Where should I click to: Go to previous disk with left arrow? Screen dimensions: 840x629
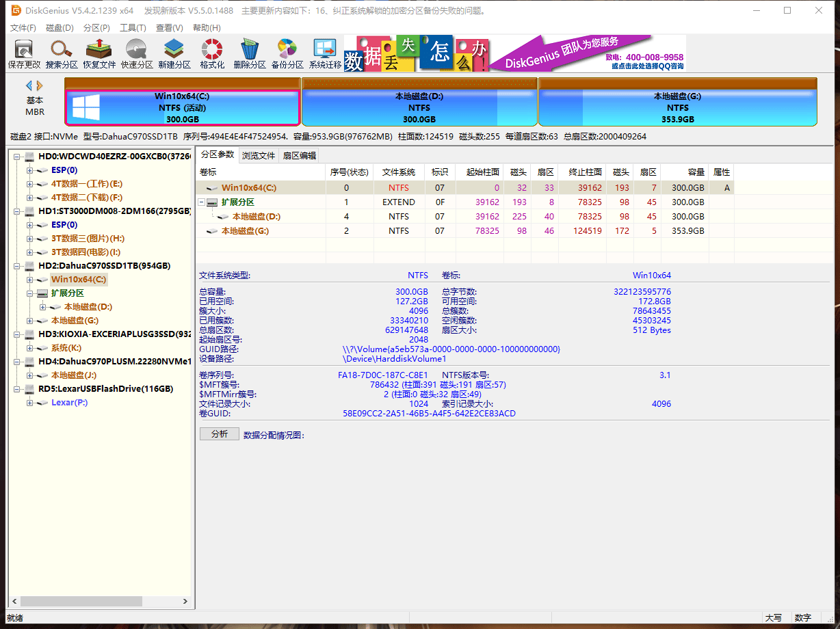(x=29, y=85)
